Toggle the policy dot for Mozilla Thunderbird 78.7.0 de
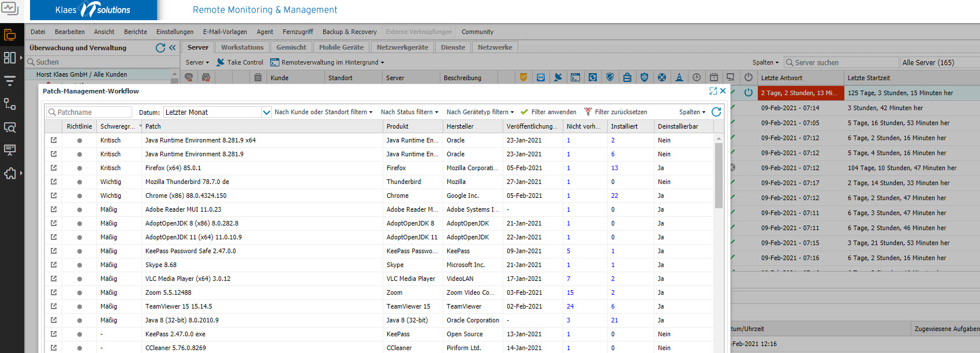 pyautogui.click(x=80, y=182)
